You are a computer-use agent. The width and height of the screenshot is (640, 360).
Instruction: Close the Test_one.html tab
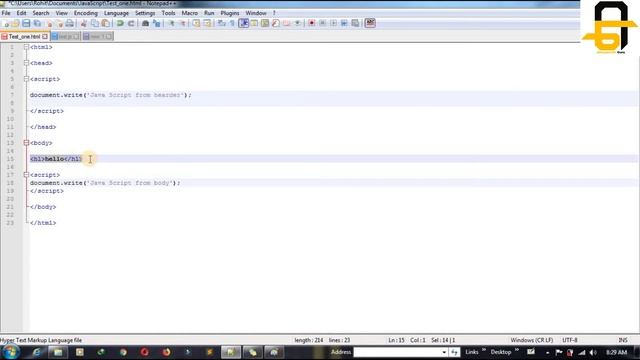(45, 37)
